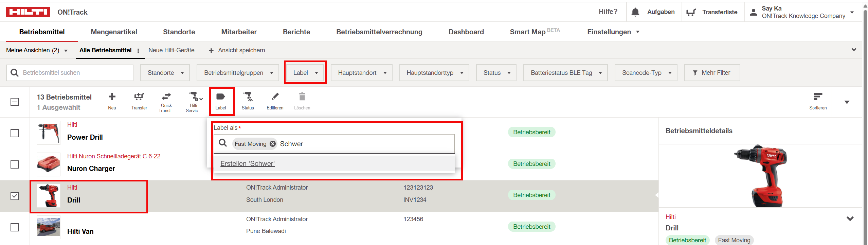Click the Hilfe? link
The height and width of the screenshot is (245, 868).
[608, 12]
